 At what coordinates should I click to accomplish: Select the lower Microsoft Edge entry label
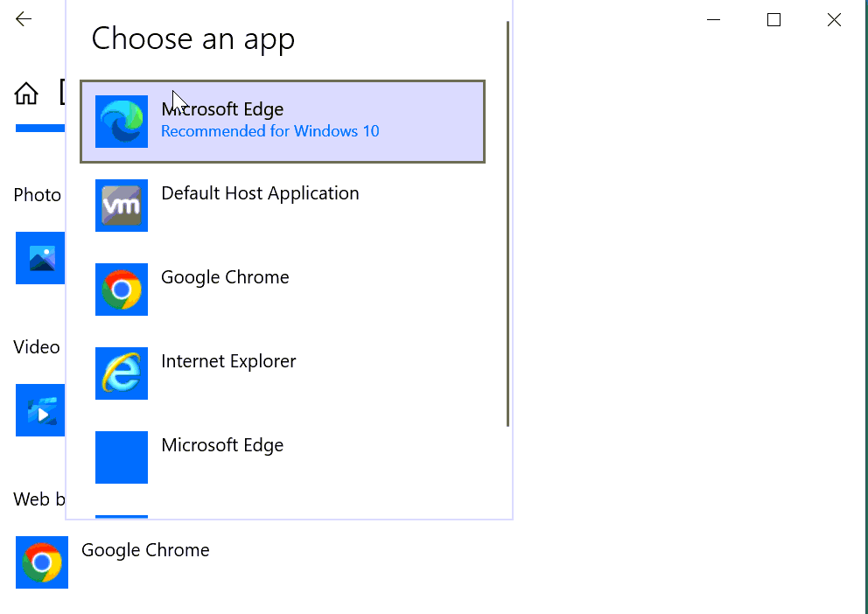222,445
